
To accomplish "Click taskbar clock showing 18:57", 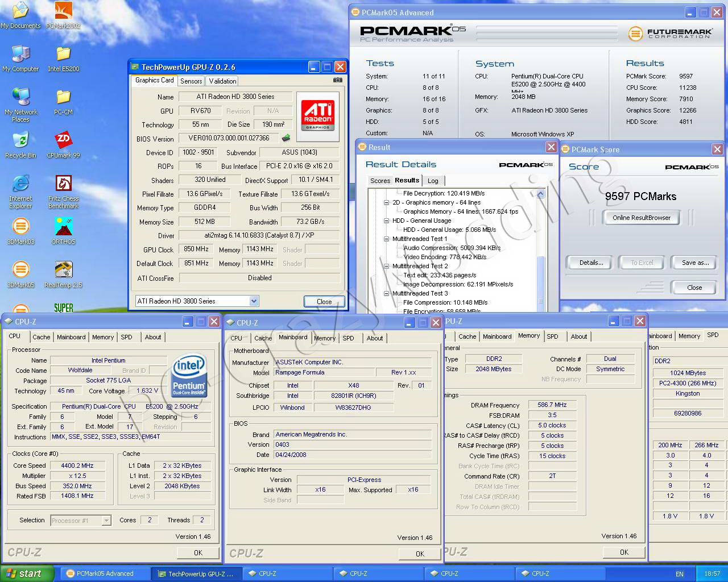I will click(712, 574).
